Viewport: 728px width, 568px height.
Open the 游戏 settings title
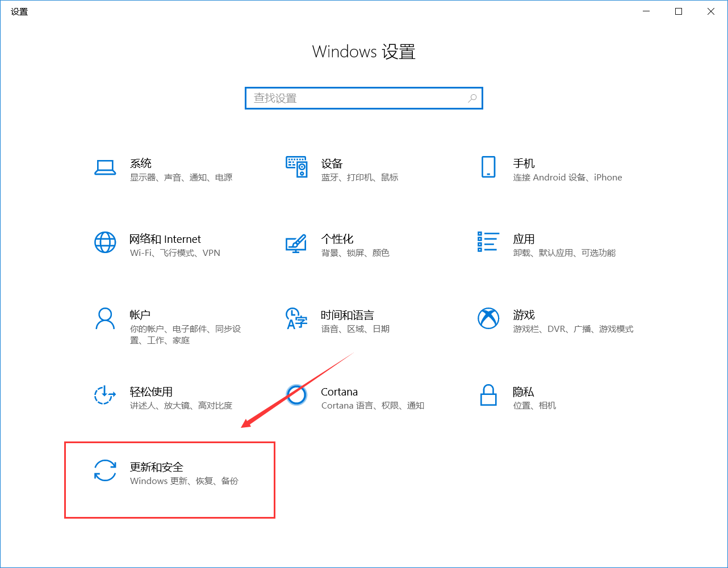(x=524, y=315)
